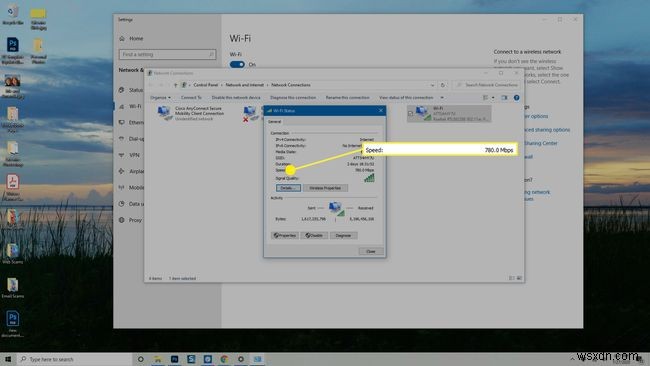
Task: Close Wi-Fi Status dialog with X
Action: coord(381,111)
